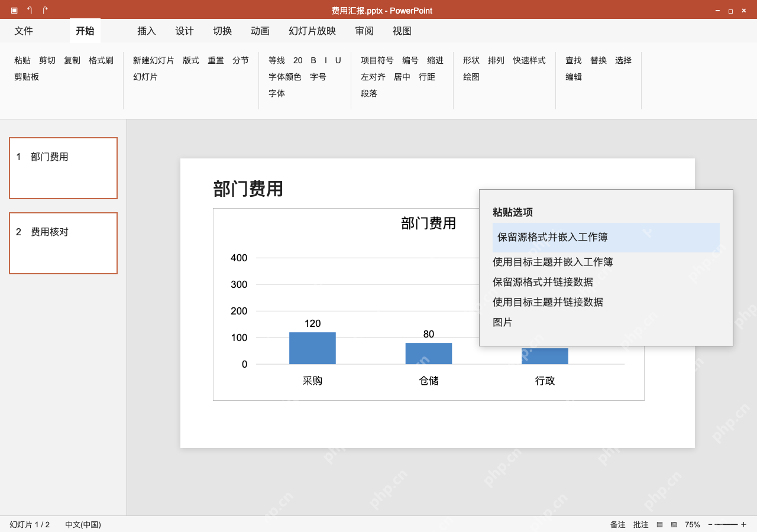
Task: Switch to slide sorter view icon
Action: point(674,524)
